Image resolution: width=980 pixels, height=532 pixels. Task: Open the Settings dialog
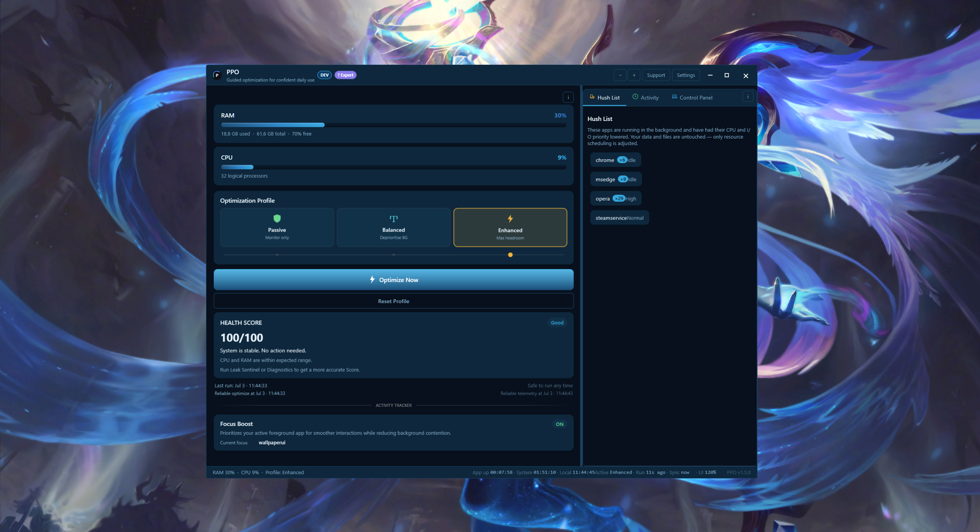click(686, 75)
